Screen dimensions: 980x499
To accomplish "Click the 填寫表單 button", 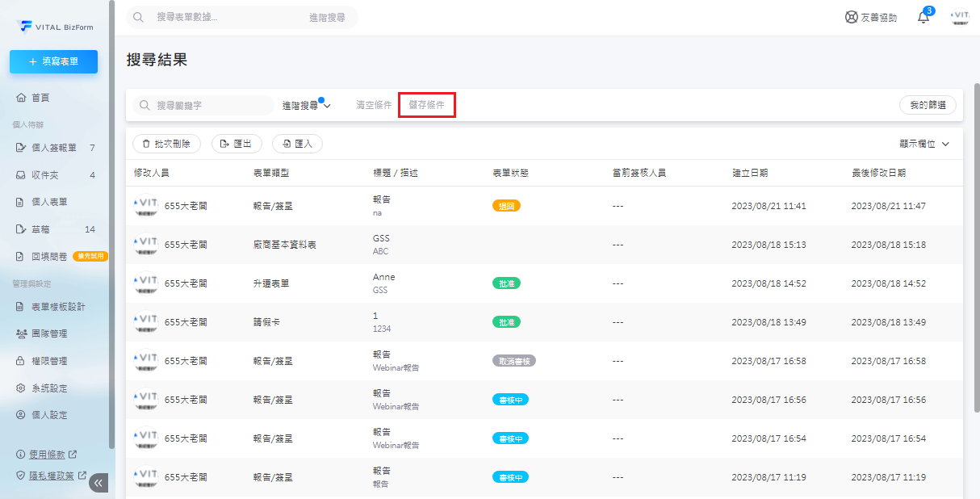I will [53, 61].
